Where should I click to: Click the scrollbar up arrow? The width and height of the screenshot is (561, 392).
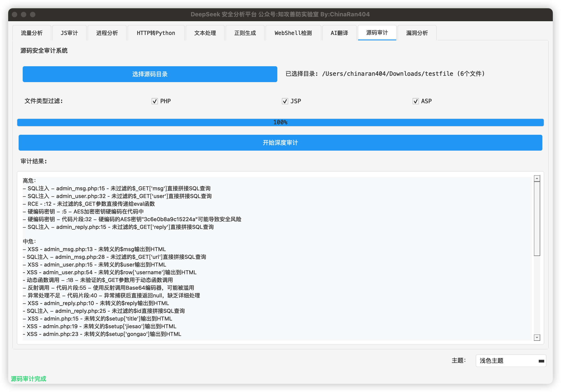[536, 178]
